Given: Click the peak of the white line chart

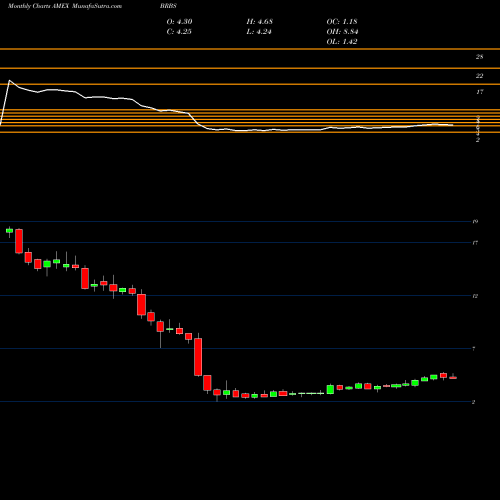Looking at the screenshot, I should pos(9,80).
